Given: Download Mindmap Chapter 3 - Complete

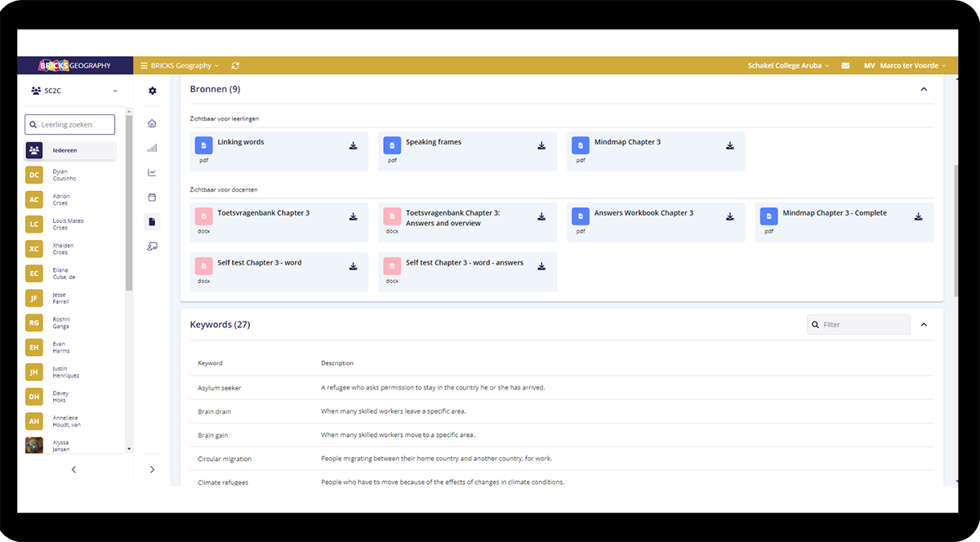Looking at the screenshot, I should pos(918,217).
